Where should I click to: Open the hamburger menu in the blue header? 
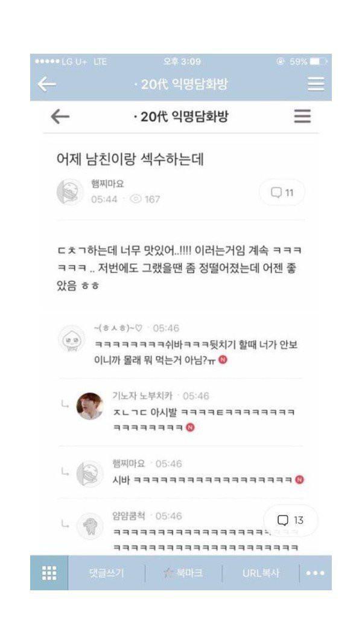316,83
